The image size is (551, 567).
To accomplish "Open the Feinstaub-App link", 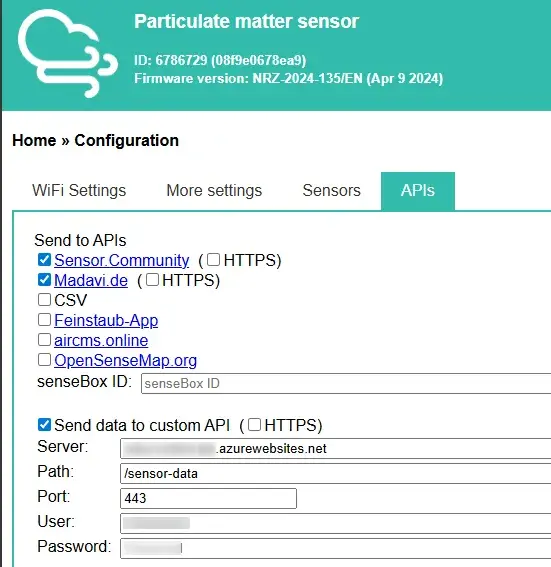I will [106, 320].
